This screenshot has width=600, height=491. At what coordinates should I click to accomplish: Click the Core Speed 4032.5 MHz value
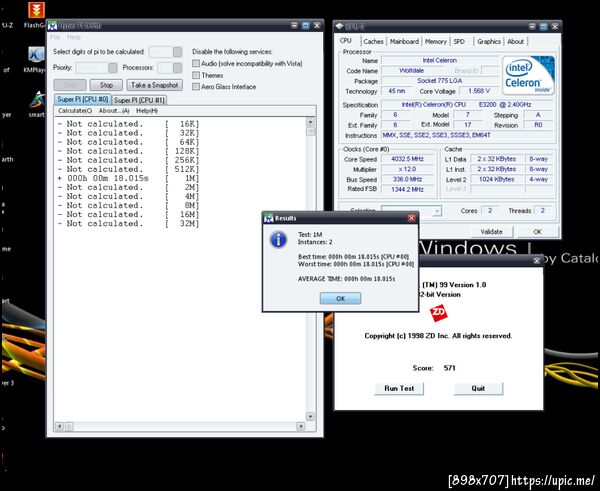pyautogui.click(x=407, y=159)
